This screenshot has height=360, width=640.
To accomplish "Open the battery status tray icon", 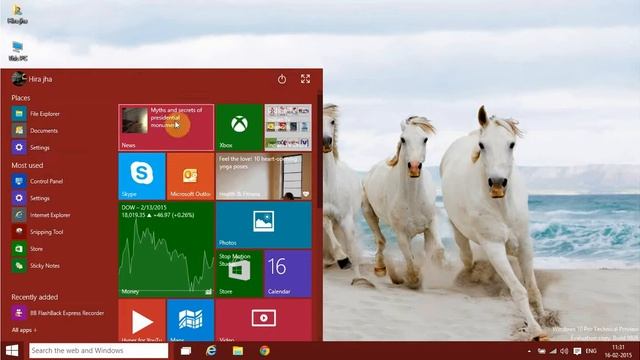I will tap(542, 351).
